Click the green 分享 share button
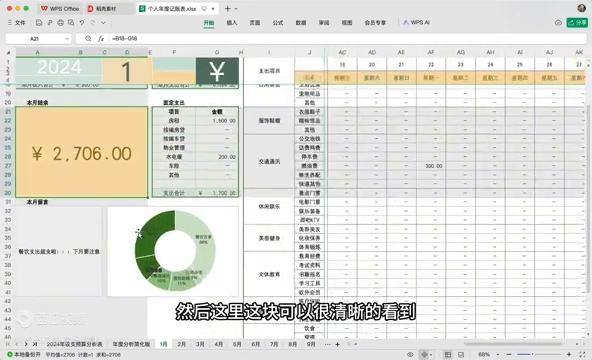This screenshot has height=360, width=592. (x=577, y=23)
